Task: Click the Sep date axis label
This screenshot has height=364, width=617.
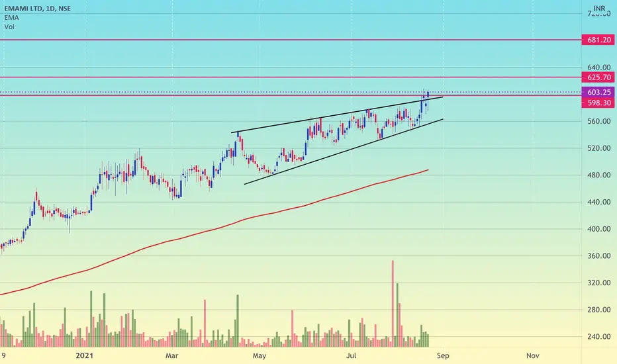Action: click(443, 356)
